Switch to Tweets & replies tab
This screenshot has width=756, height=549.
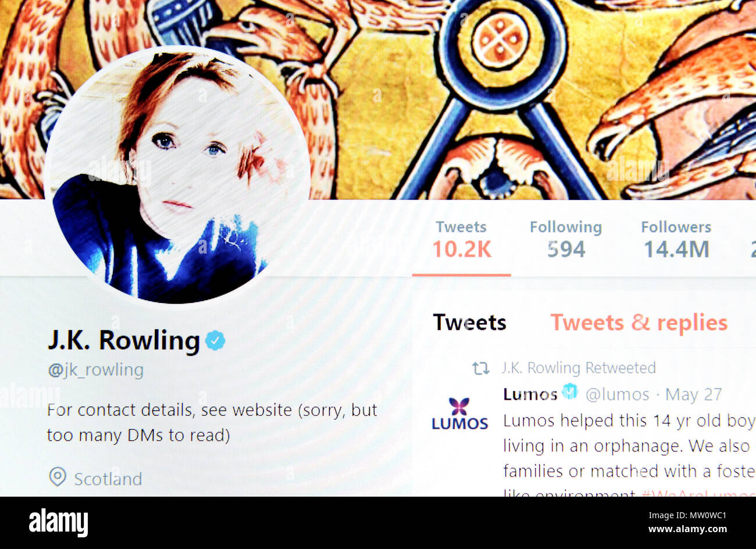[639, 322]
